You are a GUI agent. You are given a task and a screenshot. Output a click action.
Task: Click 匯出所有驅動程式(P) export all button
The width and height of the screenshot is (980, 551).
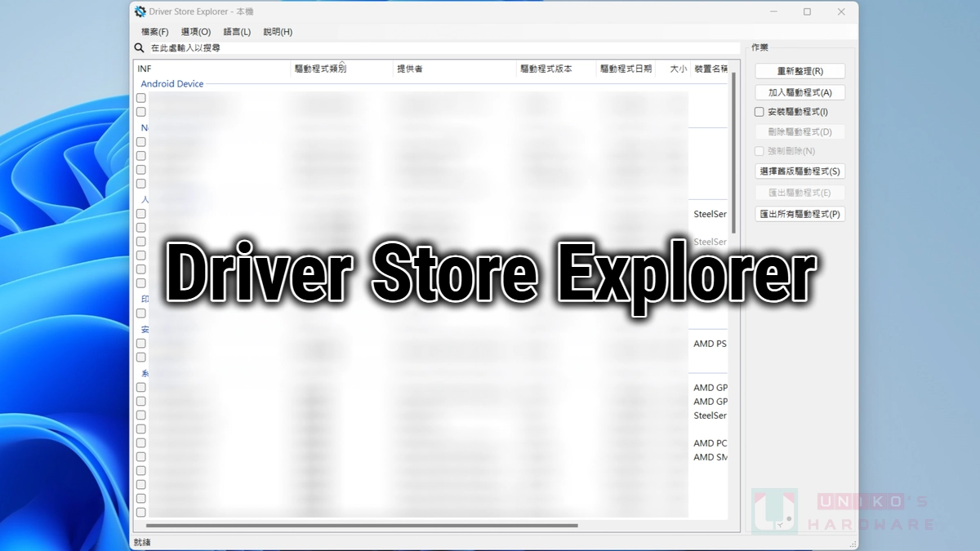(x=800, y=214)
